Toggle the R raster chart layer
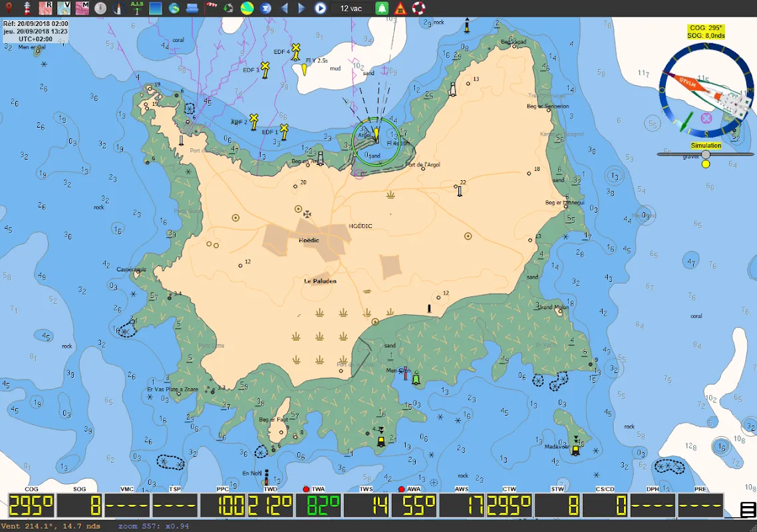The image size is (757, 532). [46, 8]
